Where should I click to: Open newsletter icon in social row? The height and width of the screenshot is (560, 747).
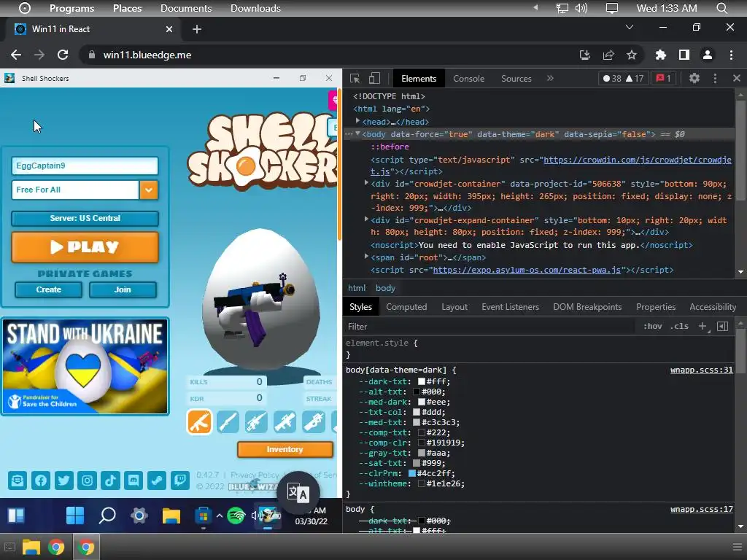(x=18, y=481)
